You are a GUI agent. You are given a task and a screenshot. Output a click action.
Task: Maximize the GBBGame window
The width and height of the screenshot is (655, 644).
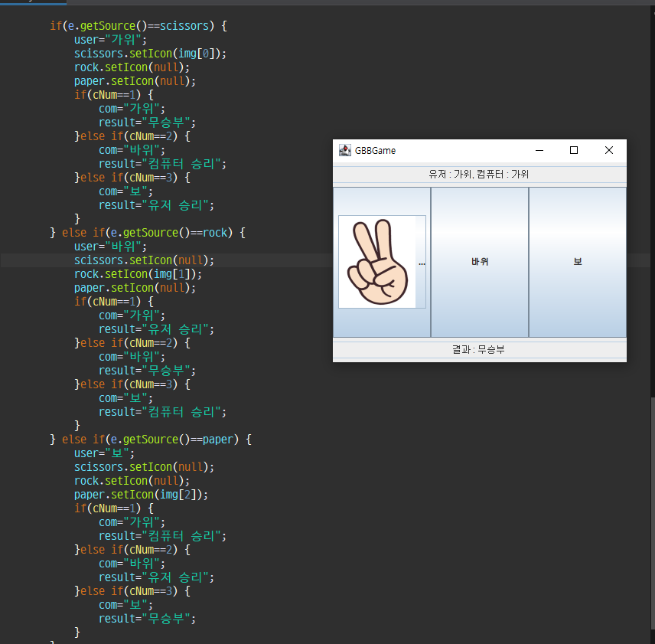[574, 150]
